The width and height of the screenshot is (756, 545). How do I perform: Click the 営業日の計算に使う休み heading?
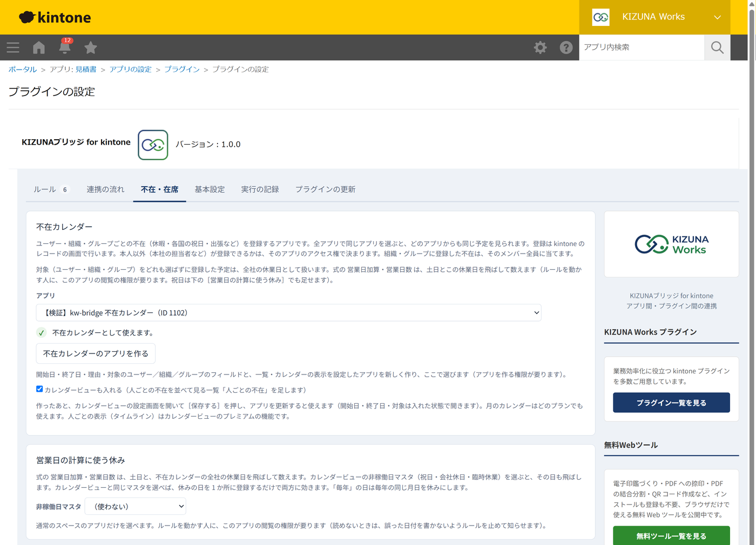(x=80, y=460)
